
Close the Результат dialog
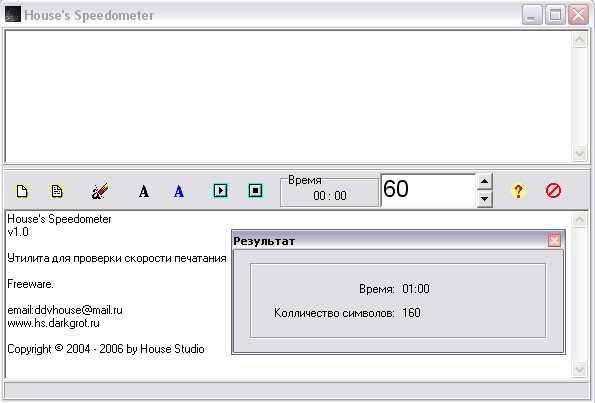tap(554, 241)
